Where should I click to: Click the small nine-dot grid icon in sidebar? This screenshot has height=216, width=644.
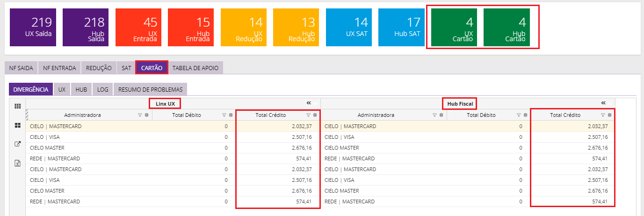click(18, 106)
